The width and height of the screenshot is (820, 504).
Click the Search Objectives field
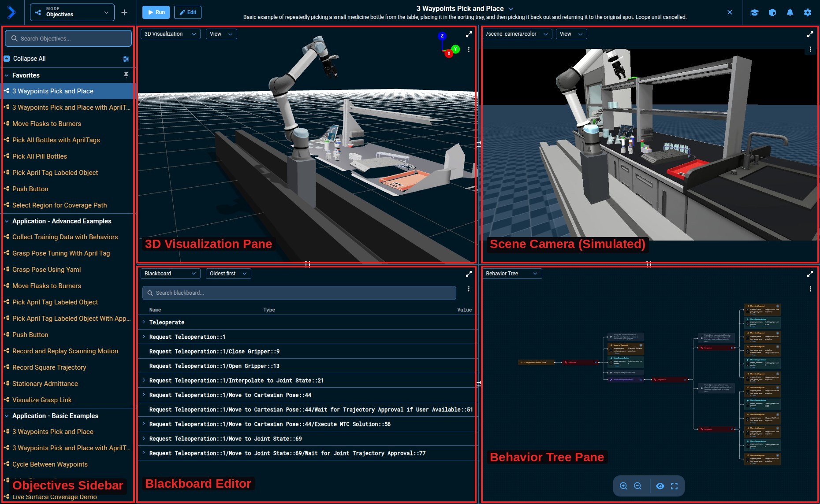pyautogui.click(x=68, y=38)
